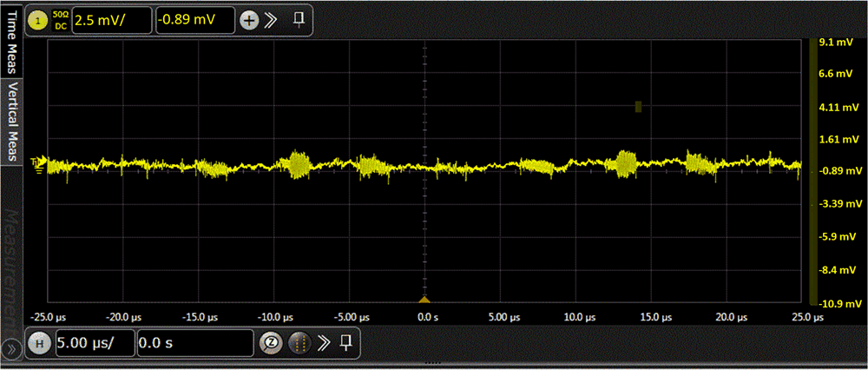Select the 5.00 µs/ time scale field
868x370 pixels.
[95, 342]
